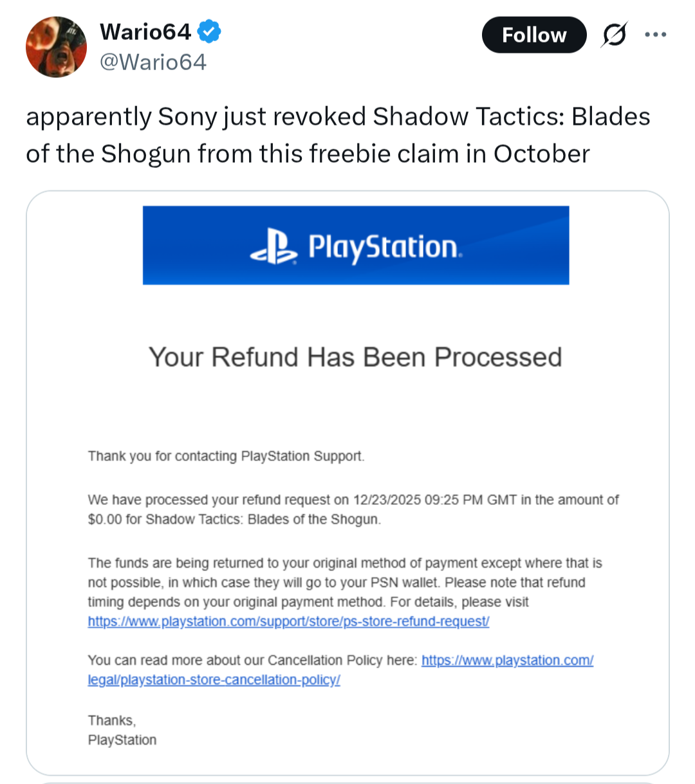Click the "Your Refund Has Been Processed" heading
The image size is (695, 784).
[355, 358]
